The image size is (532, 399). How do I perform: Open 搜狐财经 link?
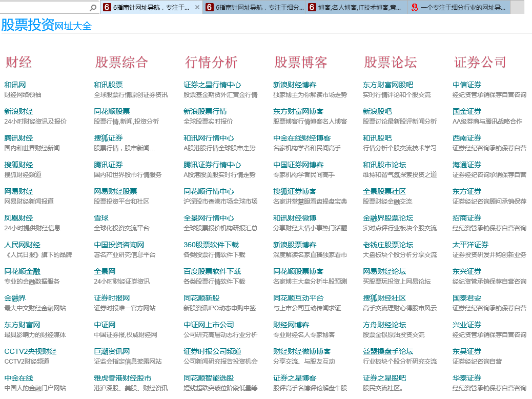coord(18,165)
